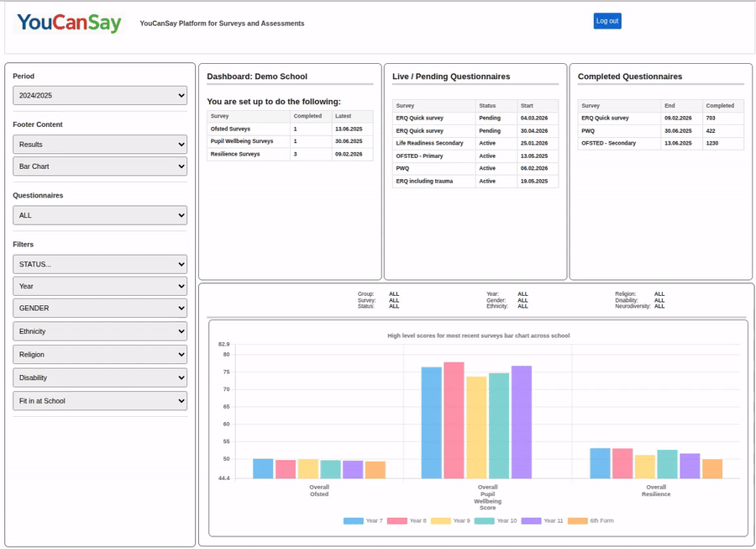Open the Ethnicity filter dropdown
The image size is (756, 549).
point(100,331)
